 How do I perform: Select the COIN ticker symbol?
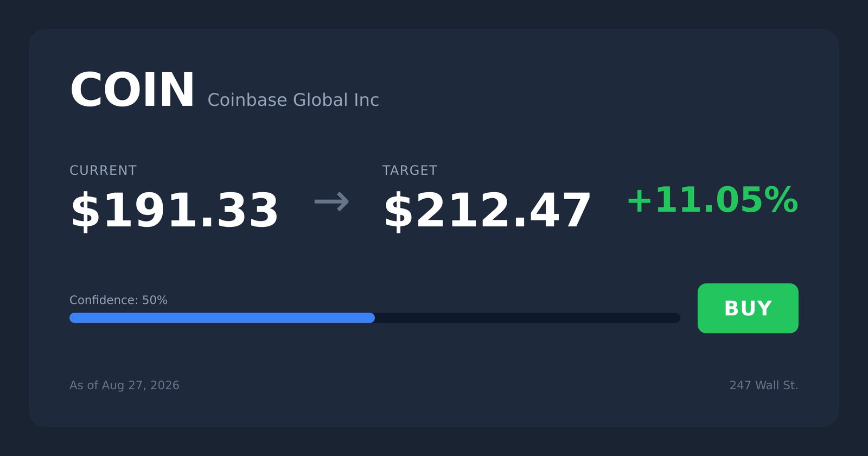(132, 90)
